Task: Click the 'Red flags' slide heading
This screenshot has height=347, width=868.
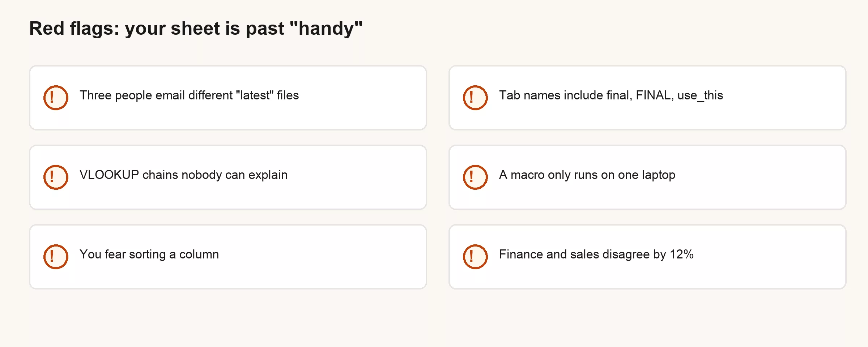Action: (196, 29)
